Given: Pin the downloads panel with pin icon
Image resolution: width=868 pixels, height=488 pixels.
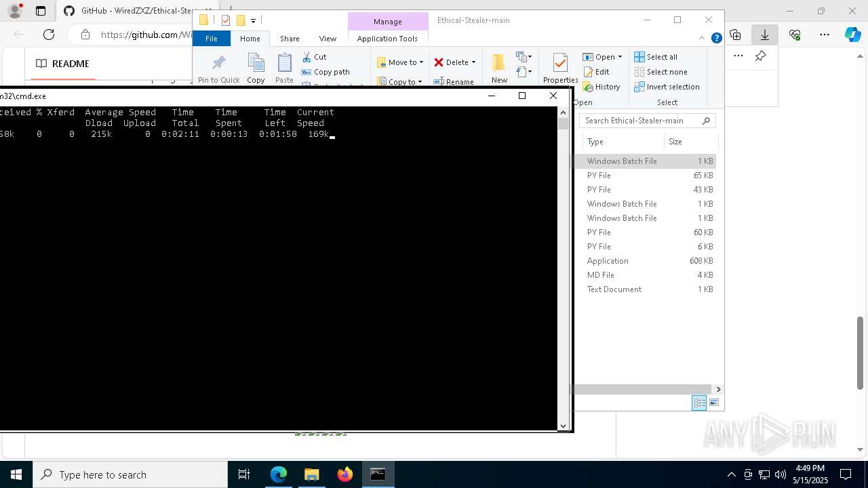Looking at the screenshot, I should tap(761, 56).
